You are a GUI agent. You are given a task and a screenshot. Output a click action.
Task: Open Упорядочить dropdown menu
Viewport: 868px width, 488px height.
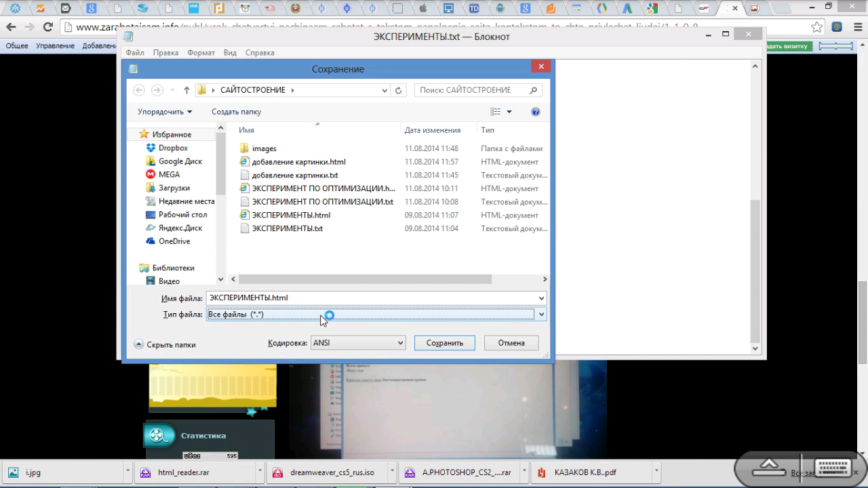pos(165,112)
